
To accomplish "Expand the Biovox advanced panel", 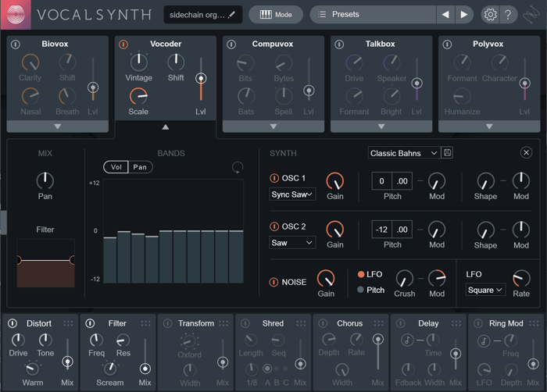I will (x=58, y=127).
